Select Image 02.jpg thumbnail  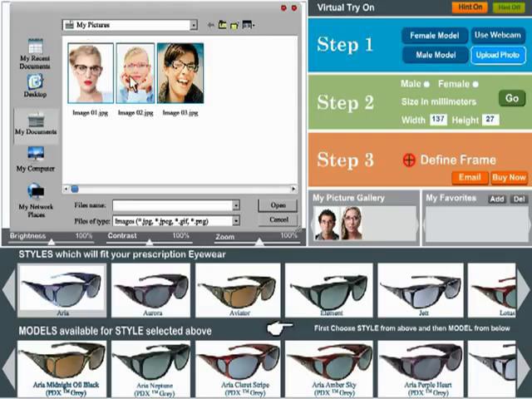coord(135,73)
